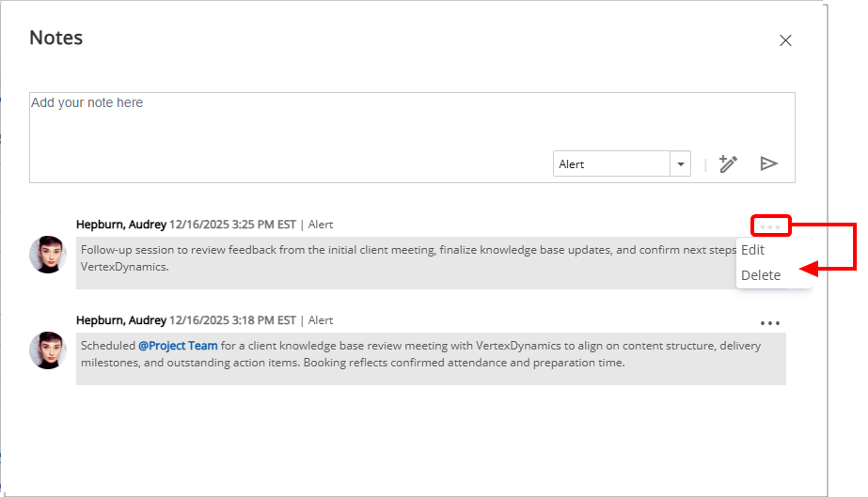Screen dimensions: 868x497
Task: Click the 12/16/2025 3:25 PM EST timestamp
Action: pyautogui.click(x=232, y=225)
